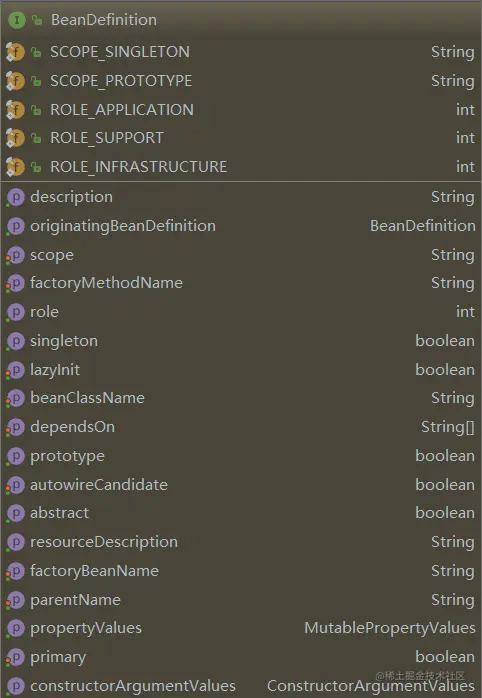This screenshot has height=698, width=482.
Task: Click the property icon beside lazyInit
Action: [x=16, y=370]
